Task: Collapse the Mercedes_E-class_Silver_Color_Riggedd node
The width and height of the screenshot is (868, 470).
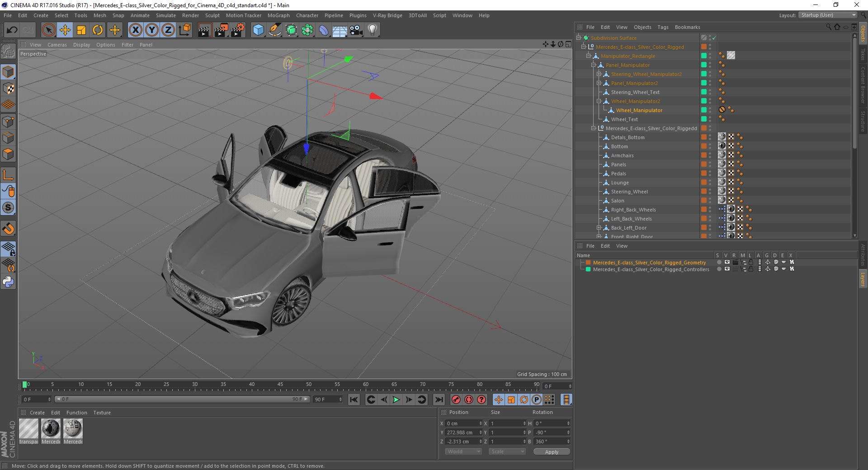Action: (x=593, y=128)
